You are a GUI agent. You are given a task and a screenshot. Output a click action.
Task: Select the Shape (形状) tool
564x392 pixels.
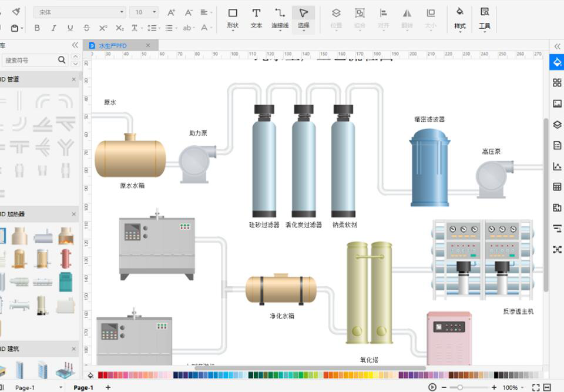coord(233,18)
